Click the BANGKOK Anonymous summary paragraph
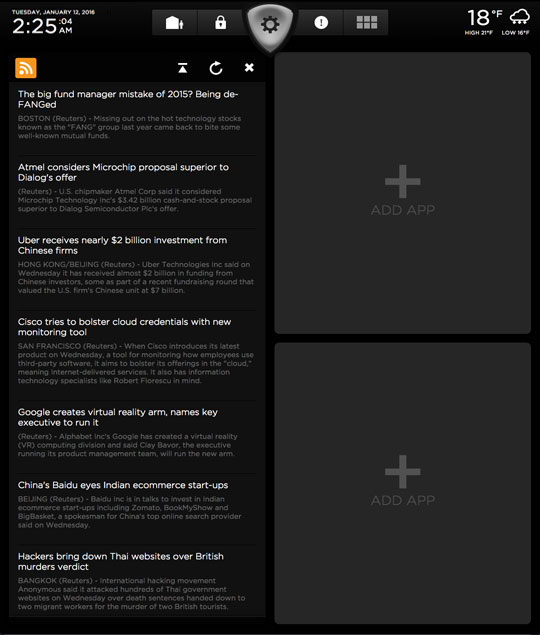540x635 pixels. coord(131,593)
